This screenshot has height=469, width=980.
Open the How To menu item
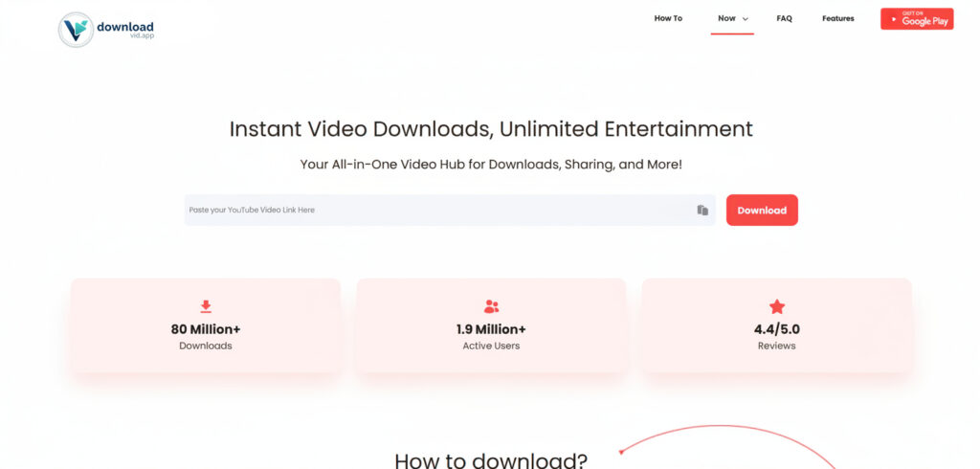pyautogui.click(x=668, y=18)
